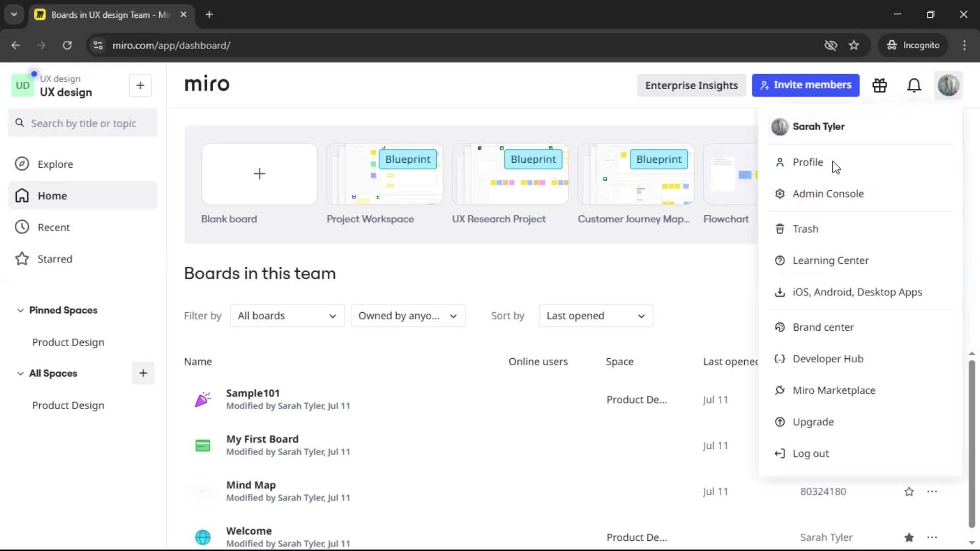Open the notifications bell
The image size is (980, 551).
914,85
